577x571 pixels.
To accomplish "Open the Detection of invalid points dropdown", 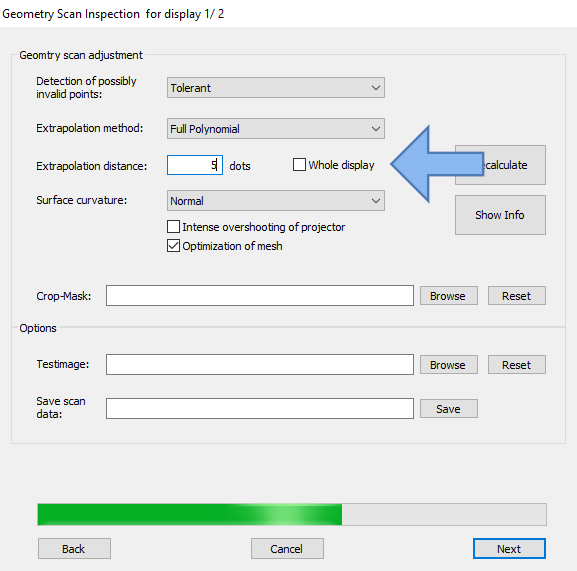I will point(276,88).
